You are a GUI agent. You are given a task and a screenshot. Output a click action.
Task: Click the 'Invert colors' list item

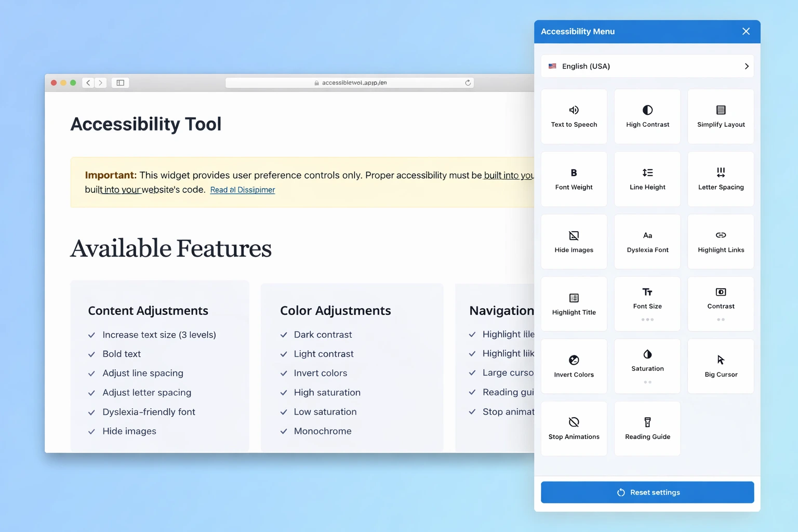click(x=321, y=373)
